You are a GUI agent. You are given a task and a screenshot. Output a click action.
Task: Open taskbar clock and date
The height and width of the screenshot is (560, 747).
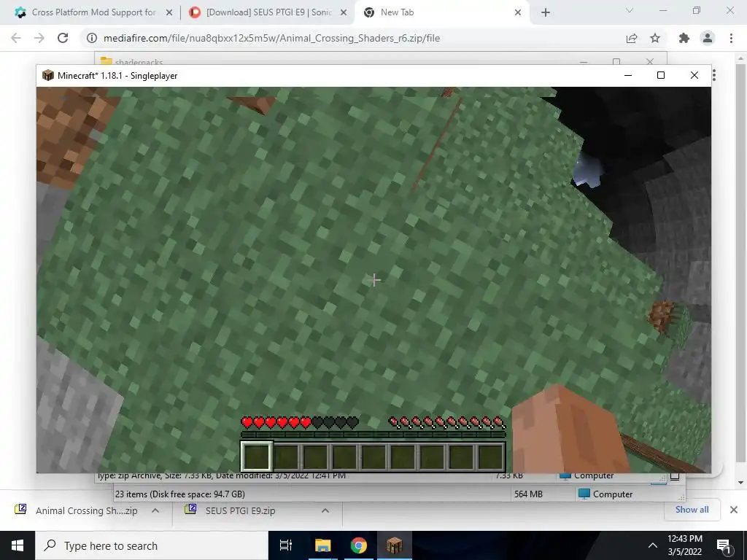click(x=684, y=545)
